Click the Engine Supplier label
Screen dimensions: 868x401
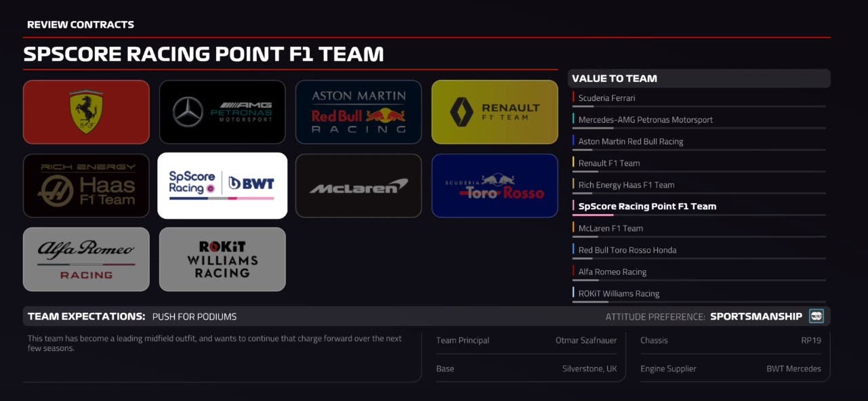pyautogui.click(x=668, y=369)
